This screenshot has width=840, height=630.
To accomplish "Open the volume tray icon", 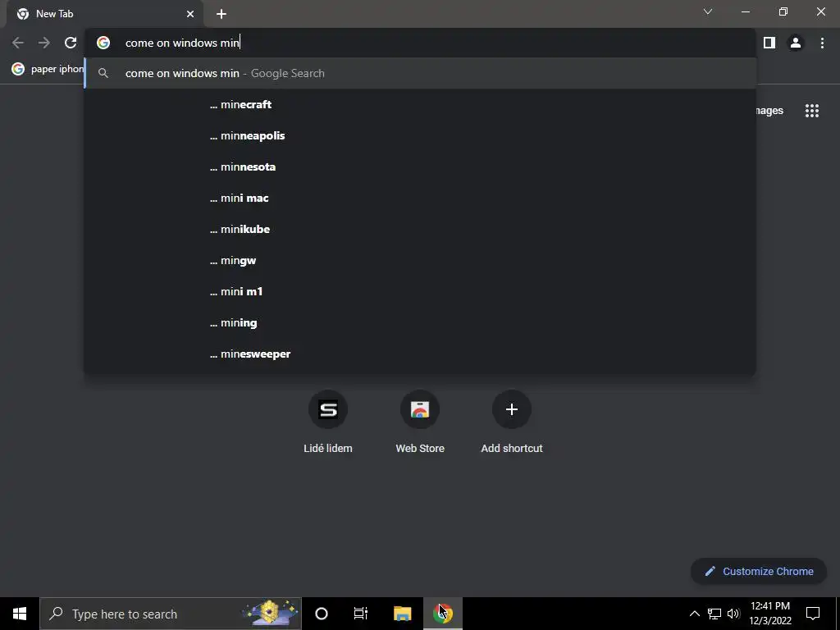I will (733, 614).
